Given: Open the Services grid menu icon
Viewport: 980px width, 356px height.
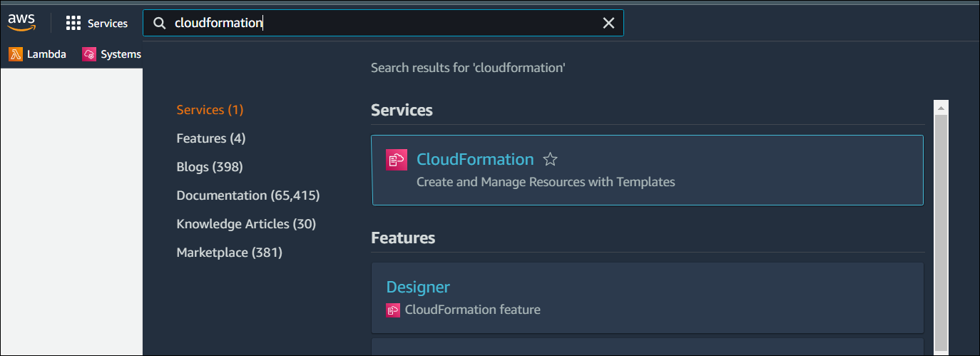Looking at the screenshot, I should coord(73,24).
